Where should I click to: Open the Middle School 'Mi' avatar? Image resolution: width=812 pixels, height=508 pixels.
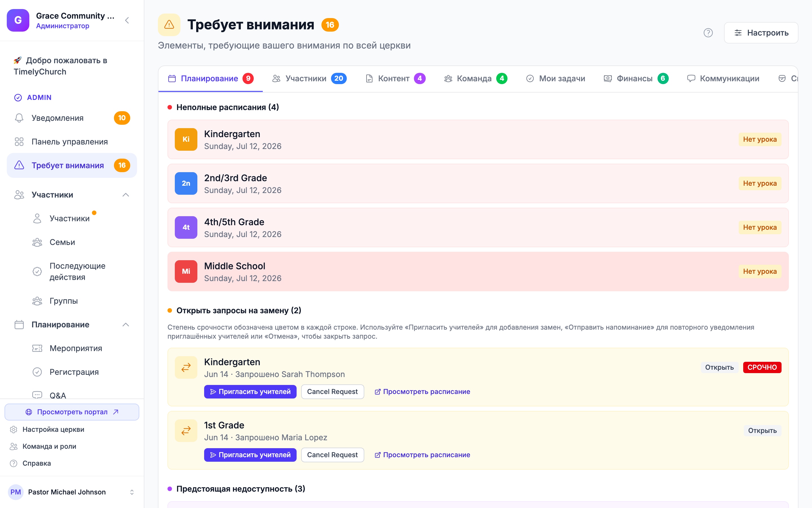coord(186,271)
